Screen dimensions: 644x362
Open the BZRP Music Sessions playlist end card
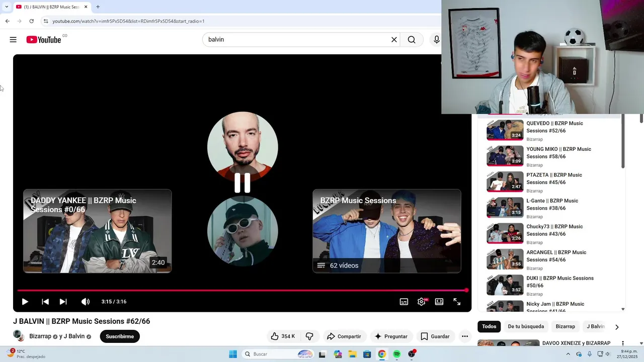click(x=386, y=231)
